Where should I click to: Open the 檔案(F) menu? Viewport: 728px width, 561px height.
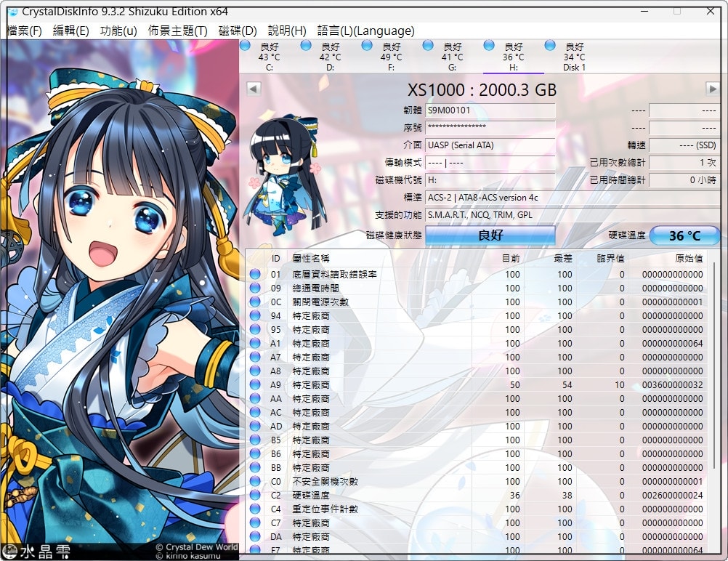(25, 31)
